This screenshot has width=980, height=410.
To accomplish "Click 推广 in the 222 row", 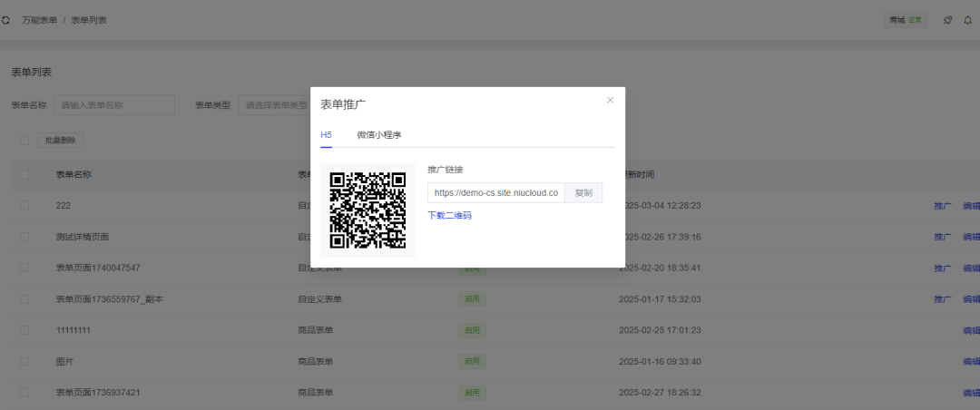I will 943,206.
